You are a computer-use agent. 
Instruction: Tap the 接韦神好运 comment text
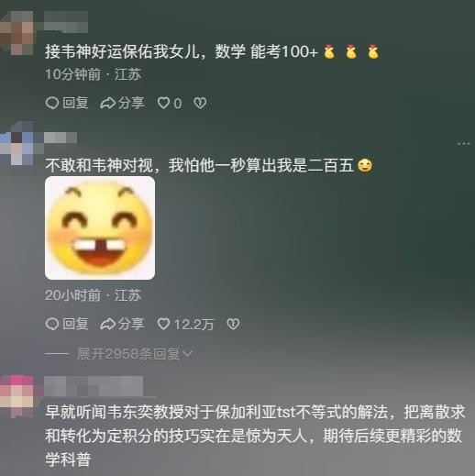coord(213,51)
